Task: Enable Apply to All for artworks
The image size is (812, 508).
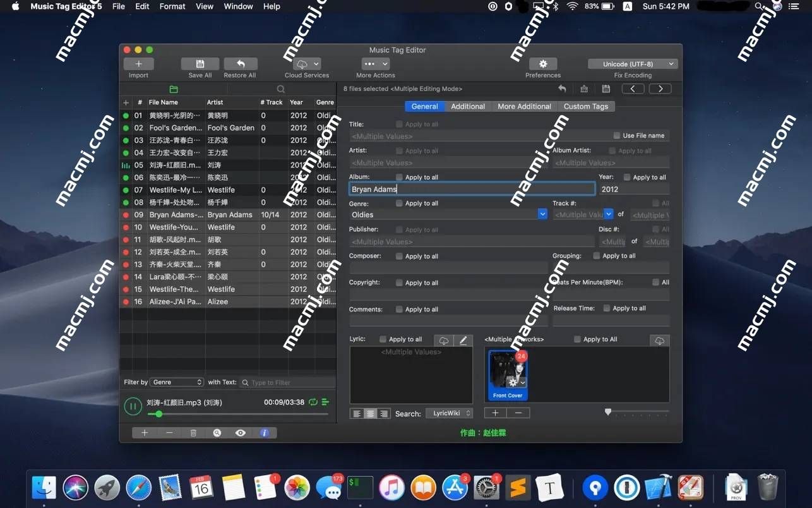Action: (x=577, y=339)
